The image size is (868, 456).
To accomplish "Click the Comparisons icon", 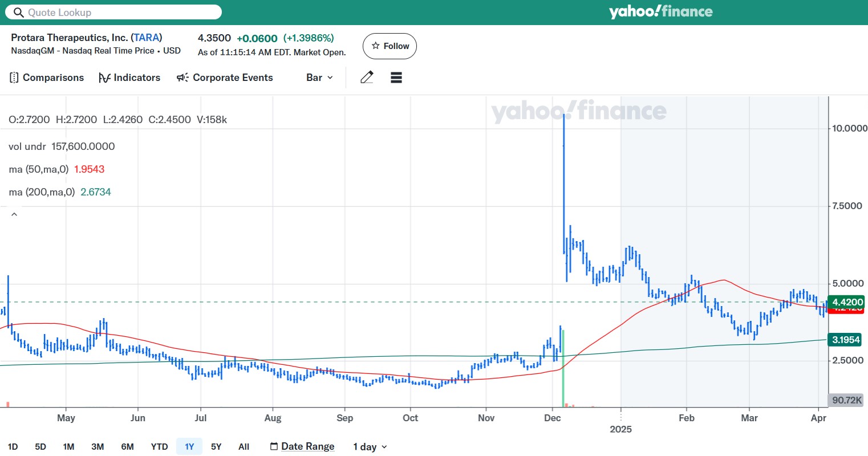I will [14, 78].
